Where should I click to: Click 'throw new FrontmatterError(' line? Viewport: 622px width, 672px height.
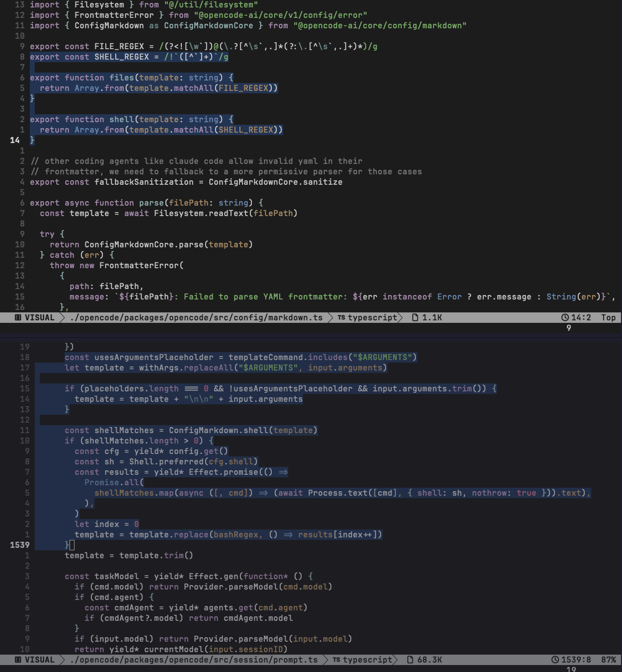117,265
